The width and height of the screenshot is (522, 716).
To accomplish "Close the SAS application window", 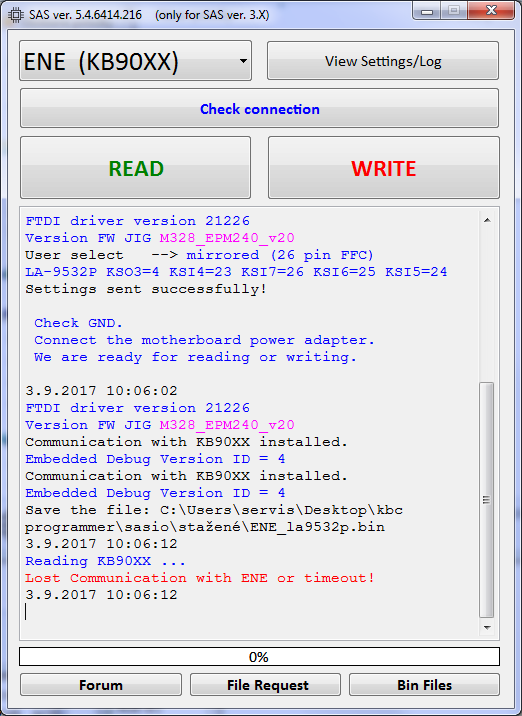I will 491,11.
